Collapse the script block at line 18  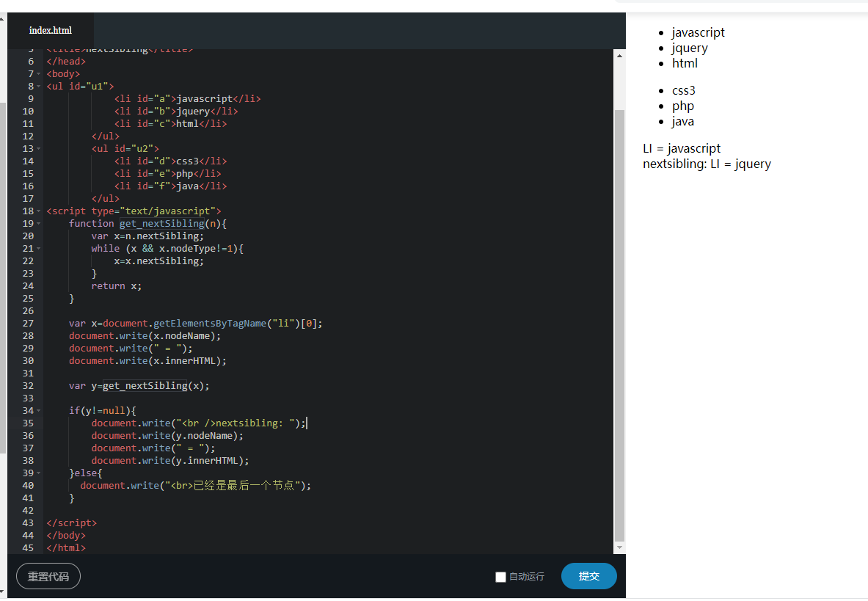38,211
